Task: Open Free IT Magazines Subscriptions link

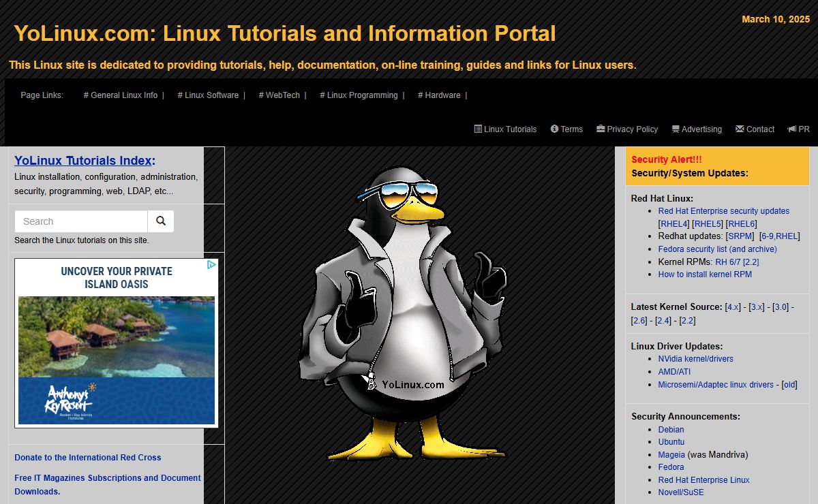Action: pos(108,484)
